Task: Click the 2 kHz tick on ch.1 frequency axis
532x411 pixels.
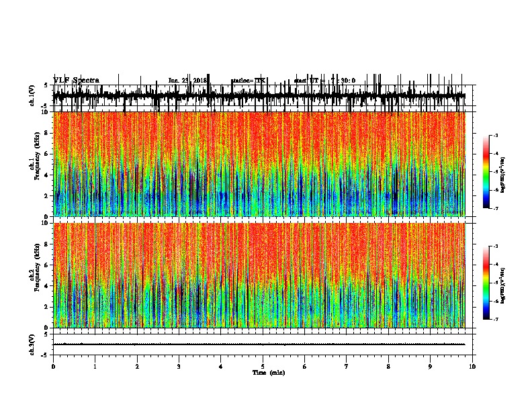Action: 46,195
